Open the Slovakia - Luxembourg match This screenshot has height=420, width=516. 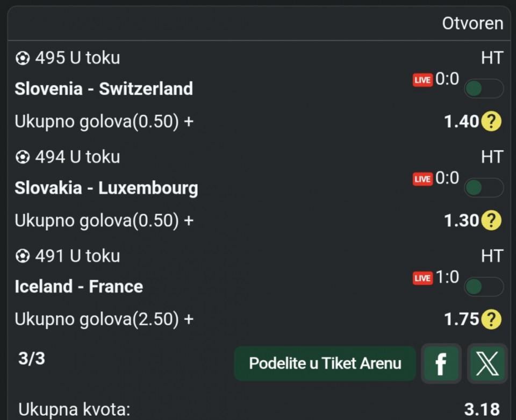106,188
